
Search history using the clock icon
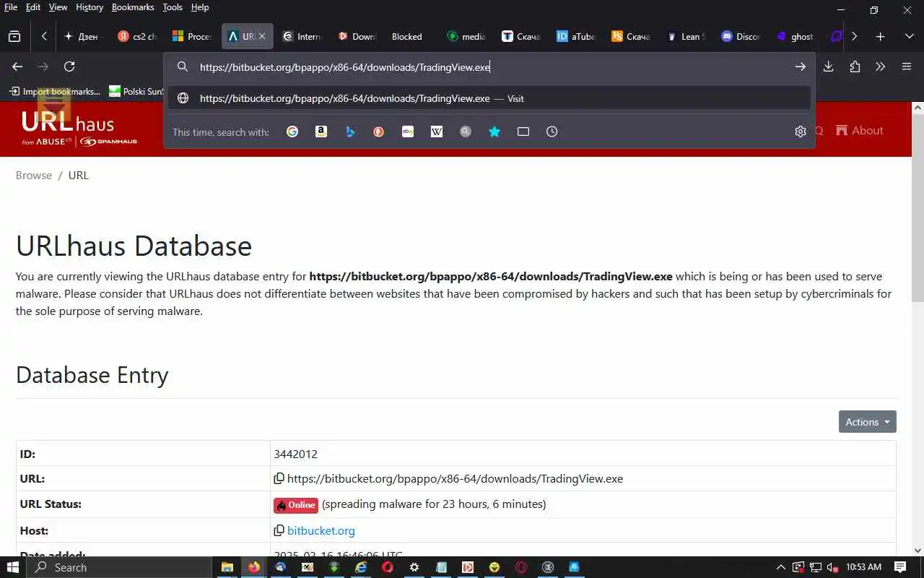[x=552, y=131]
